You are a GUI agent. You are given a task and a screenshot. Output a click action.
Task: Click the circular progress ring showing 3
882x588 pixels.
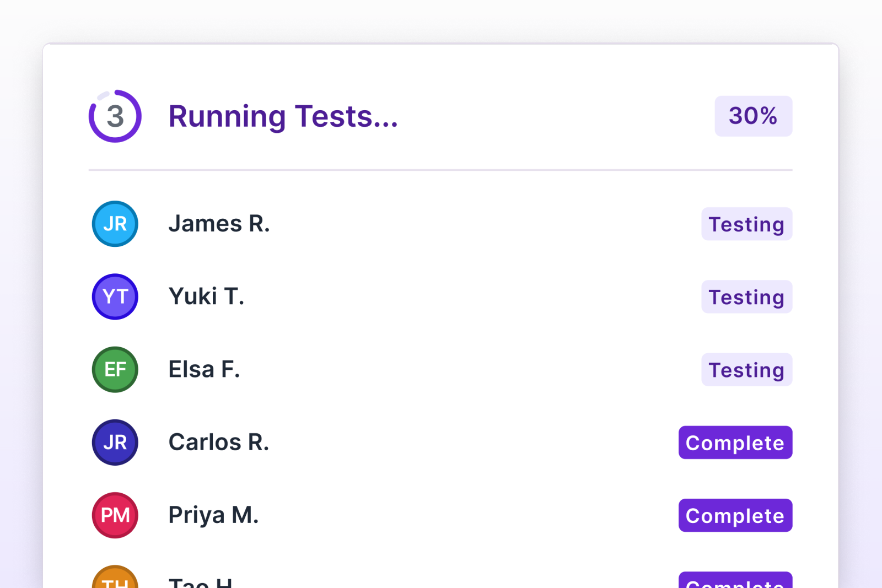[x=115, y=116]
